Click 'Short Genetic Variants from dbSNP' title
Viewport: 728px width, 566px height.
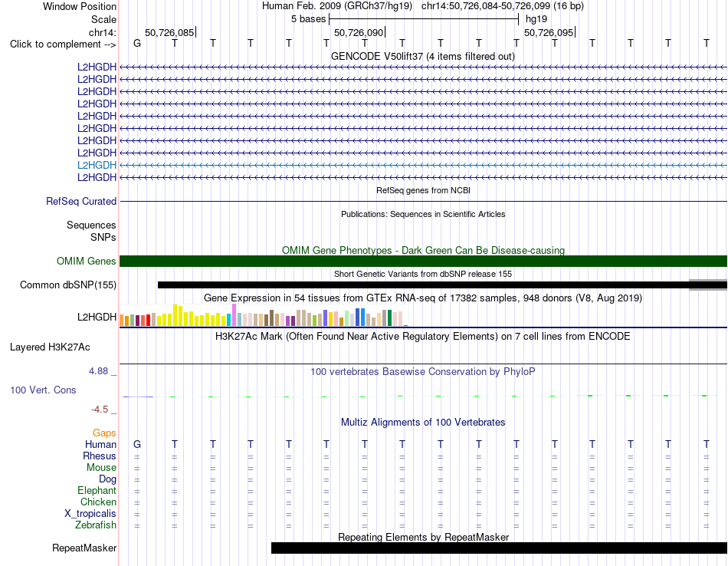pyautogui.click(x=423, y=274)
